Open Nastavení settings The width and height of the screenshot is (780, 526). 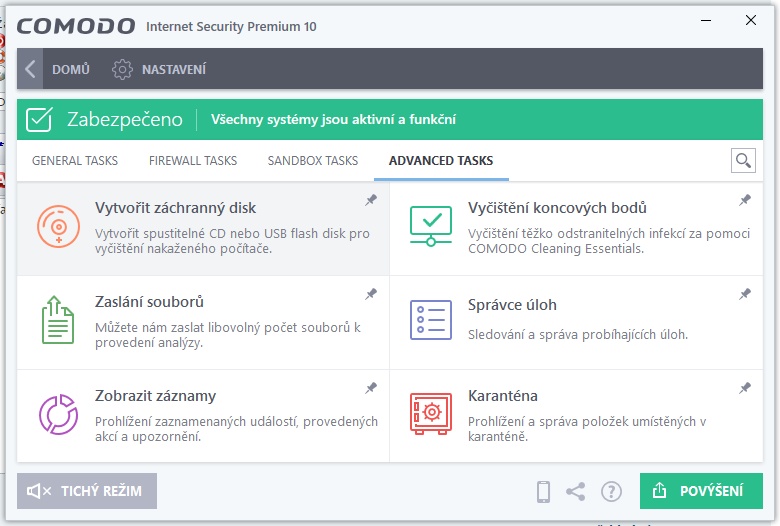160,69
